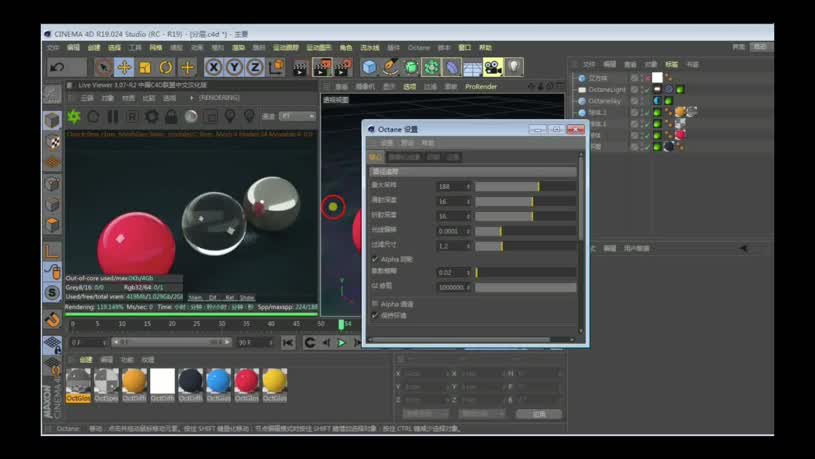The height and width of the screenshot is (459, 815).
Task: Adjust filter size slider at 1.2
Action: [x=525, y=246]
